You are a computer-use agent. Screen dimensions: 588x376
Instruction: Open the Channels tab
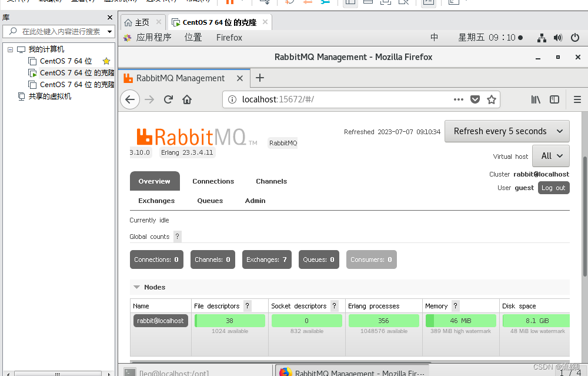[272, 181]
